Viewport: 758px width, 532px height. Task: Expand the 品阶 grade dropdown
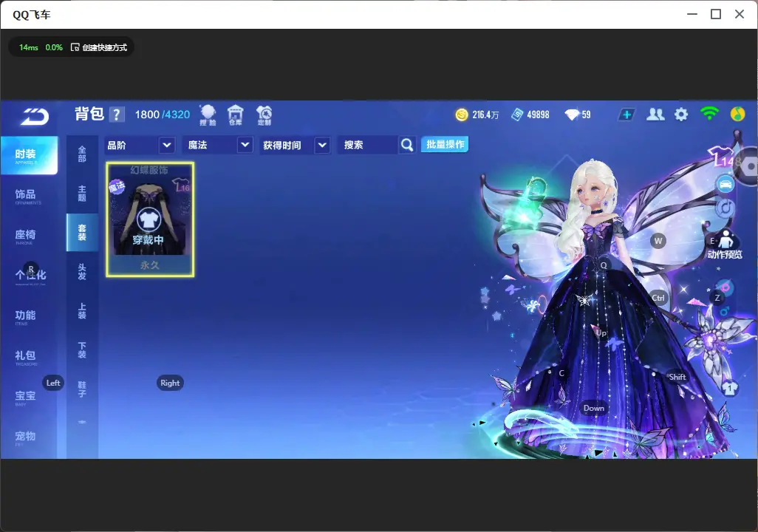167,145
